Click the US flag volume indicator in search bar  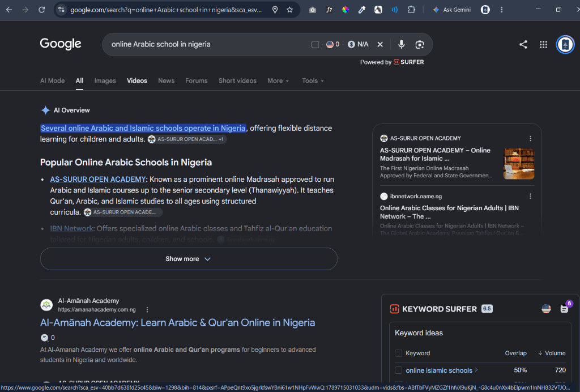tap(332, 44)
